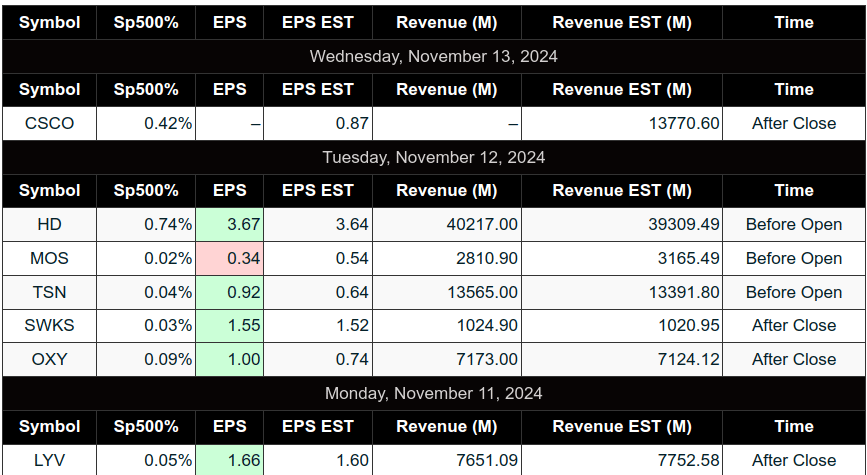This screenshot has height=475, width=867.
Task: Click HD's EPS estimate 3.64
Action: click(352, 225)
